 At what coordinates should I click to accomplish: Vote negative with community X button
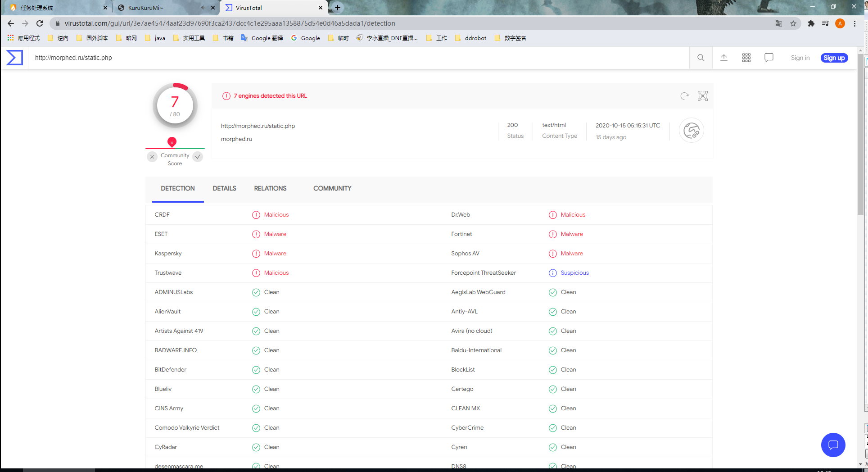[152, 157]
